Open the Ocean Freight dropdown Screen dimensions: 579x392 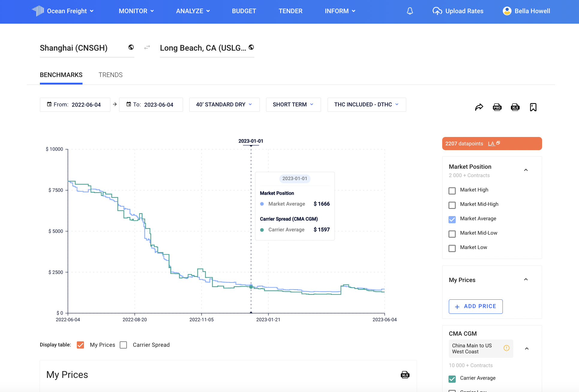pyautogui.click(x=70, y=11)
